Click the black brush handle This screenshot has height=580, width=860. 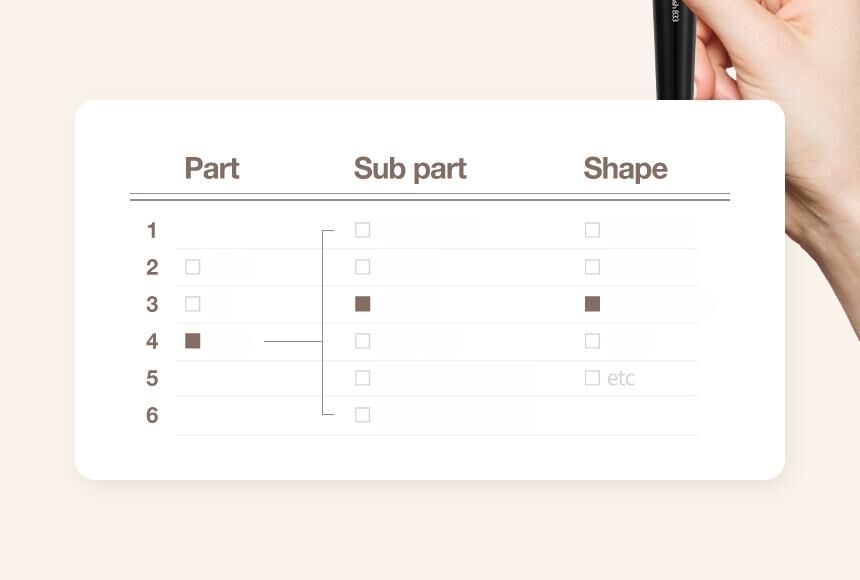(675, 45)
